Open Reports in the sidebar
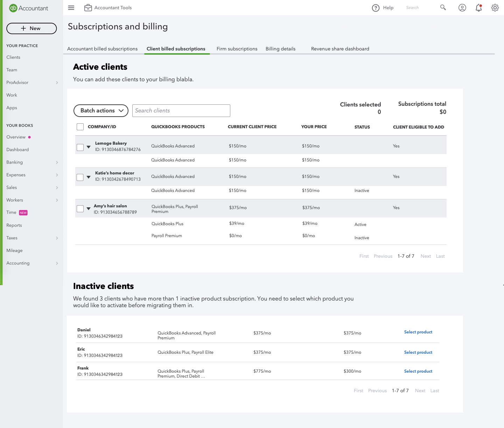Image resolution: width=504 pixels, height=428 pixels. click(x=14, y=226)
